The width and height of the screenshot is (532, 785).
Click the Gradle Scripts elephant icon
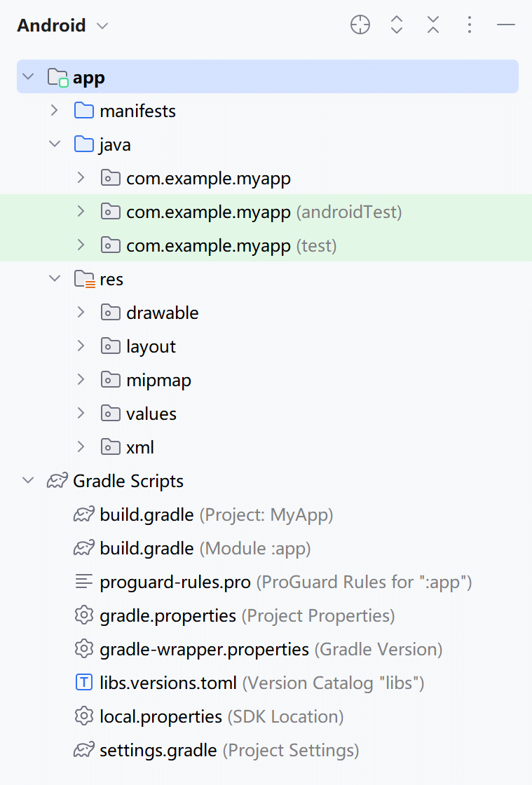(x=57, y=482)
